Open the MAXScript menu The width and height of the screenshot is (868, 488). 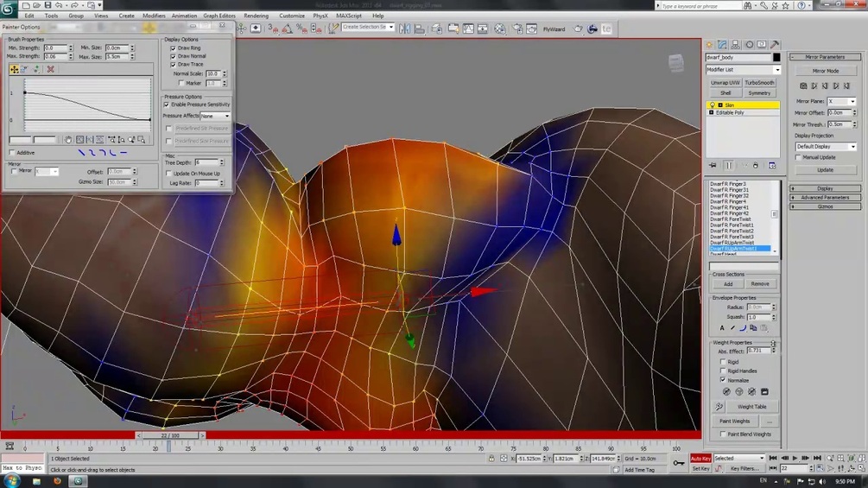tap(349, 16)
